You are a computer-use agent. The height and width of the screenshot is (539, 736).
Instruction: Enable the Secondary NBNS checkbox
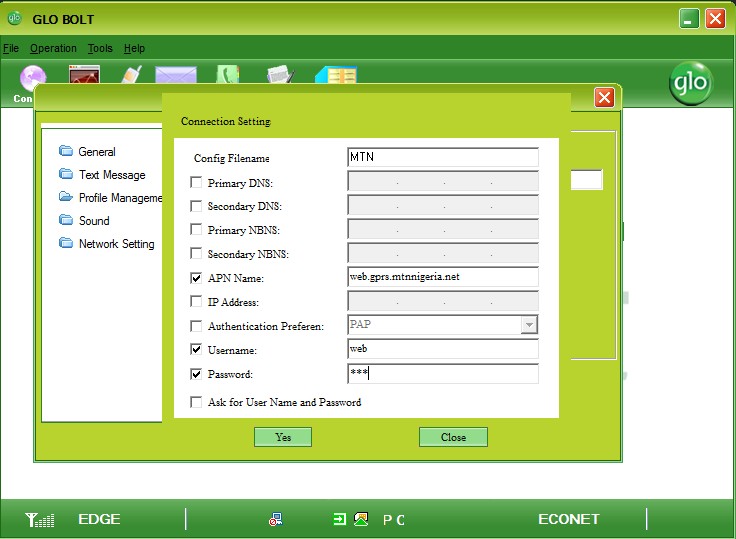click(196, 254)
